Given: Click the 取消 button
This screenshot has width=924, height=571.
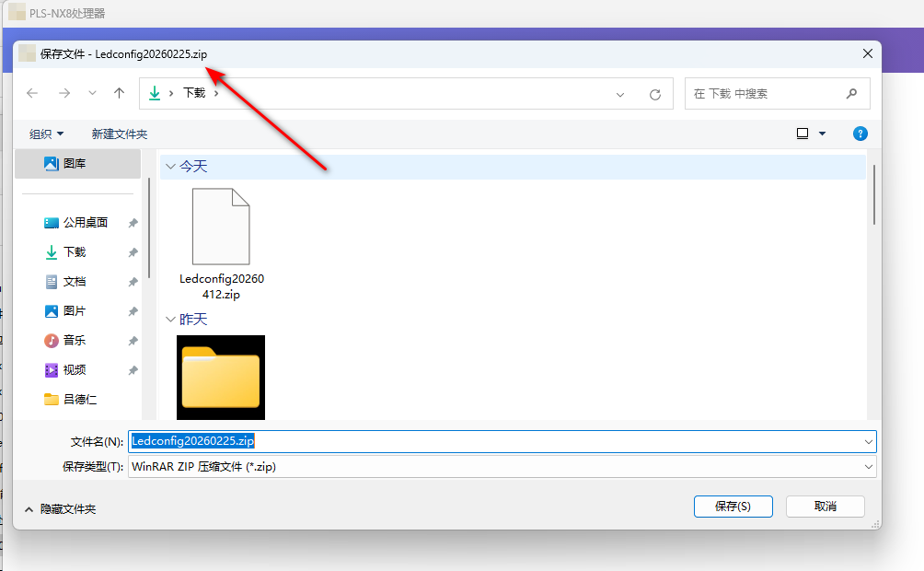Looking at the screenshot, I should (825, 507).
